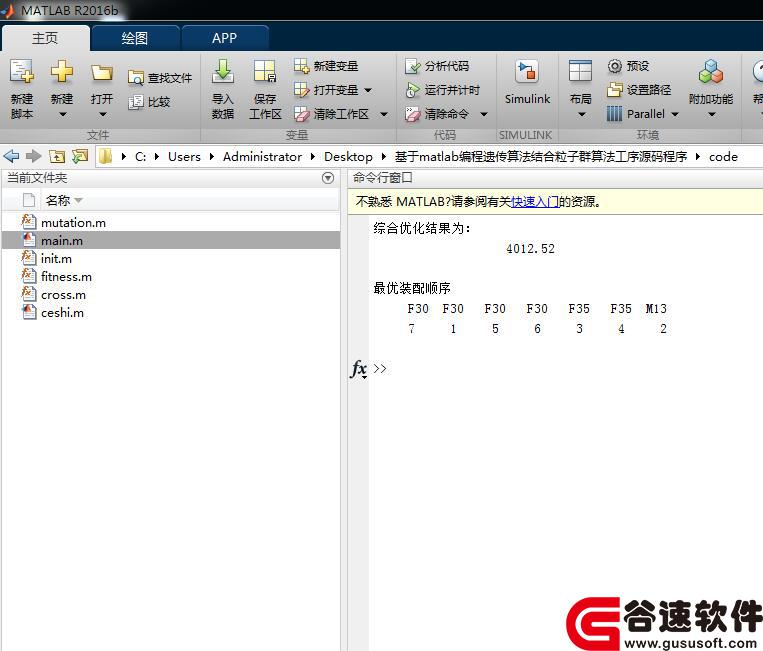Click the Compare (比较) icon
The height and width of the screenshot is (651, 763).
[x=135, y=102]
